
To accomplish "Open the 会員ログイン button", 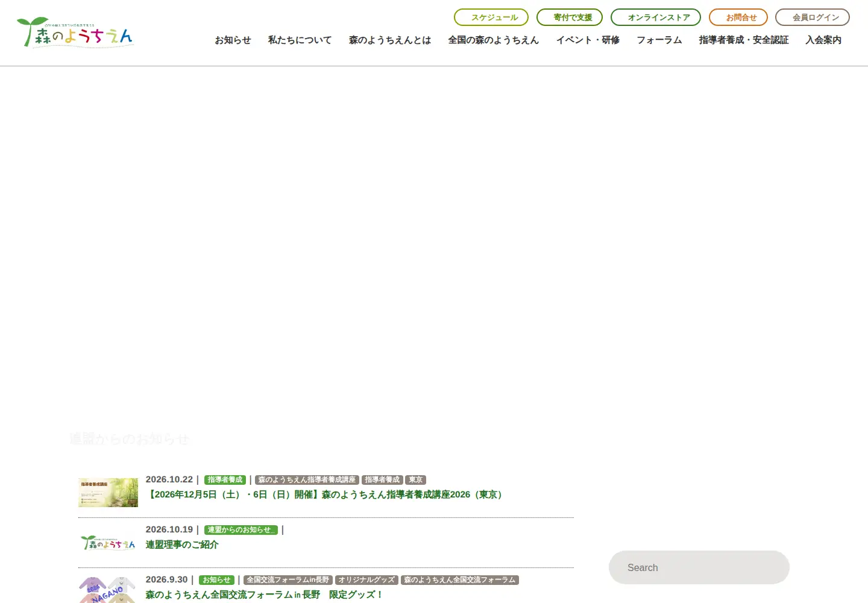I will (813, 17).
